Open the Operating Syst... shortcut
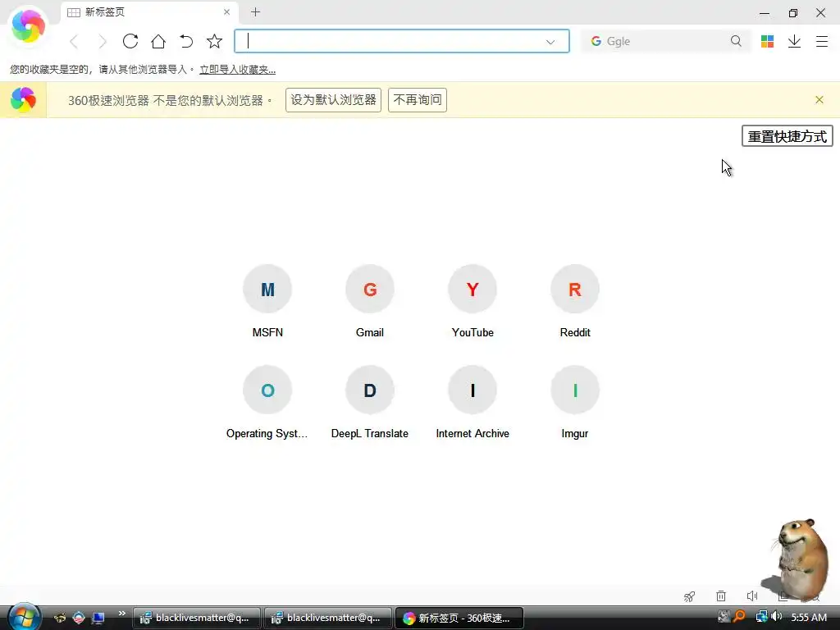 point(267,402)
